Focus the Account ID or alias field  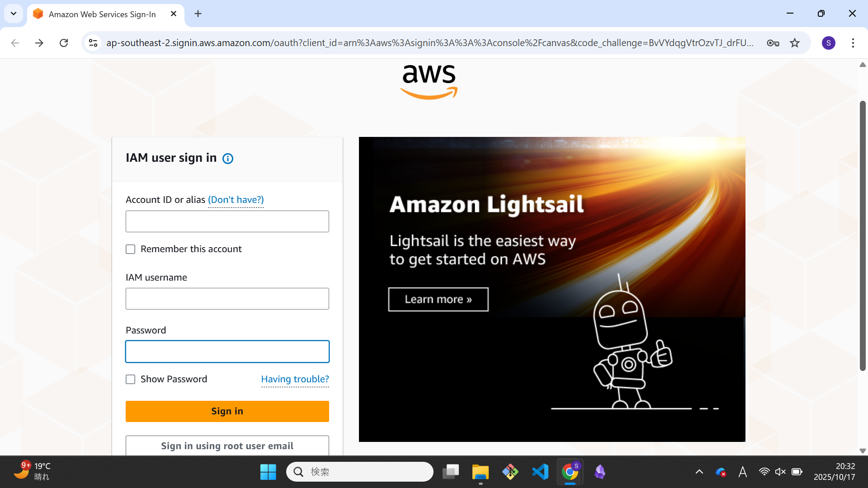(227, 221)
